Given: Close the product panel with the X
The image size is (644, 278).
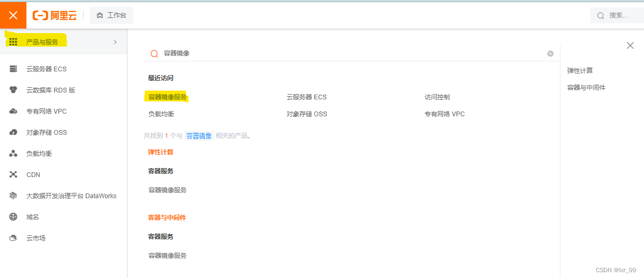Looking at the screenshot, I should (630, 45).
